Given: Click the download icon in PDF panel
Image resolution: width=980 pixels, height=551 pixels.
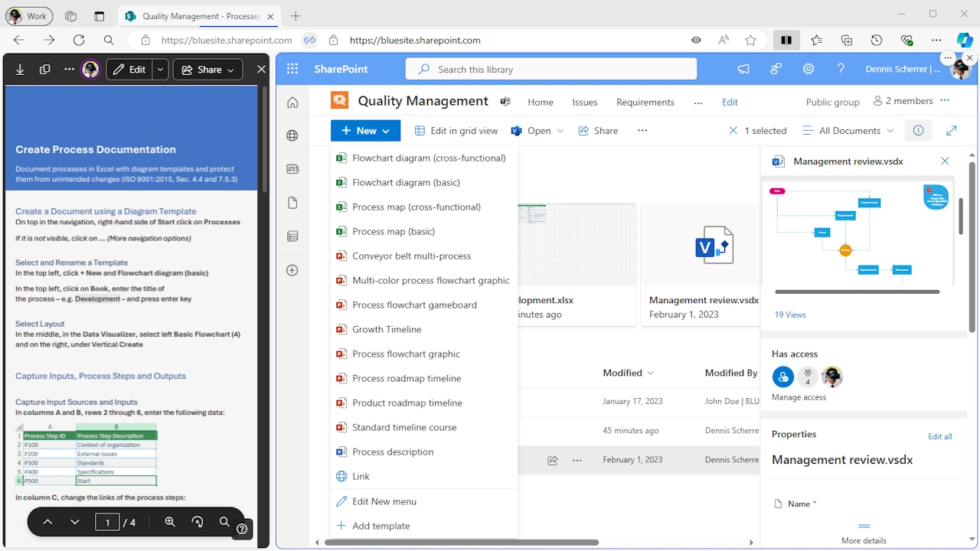Looking at the screenshot, I should 20,70.
